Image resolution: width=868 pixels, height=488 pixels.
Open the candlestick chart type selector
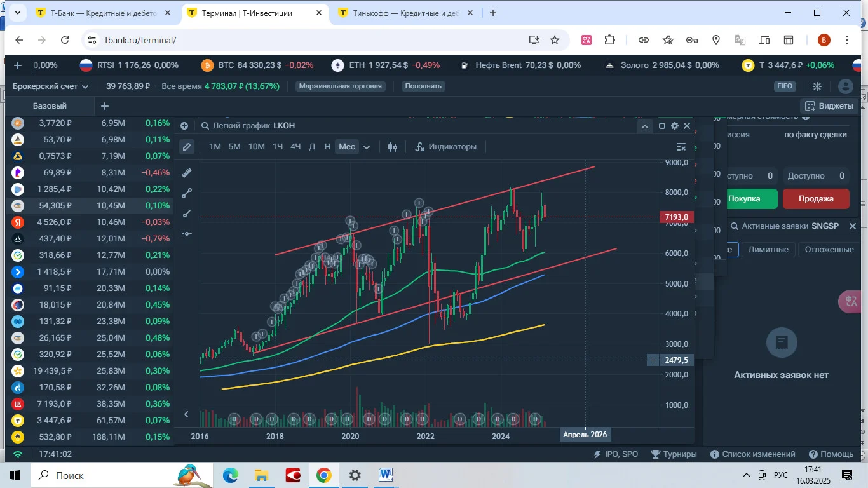(x=393, y=147)
